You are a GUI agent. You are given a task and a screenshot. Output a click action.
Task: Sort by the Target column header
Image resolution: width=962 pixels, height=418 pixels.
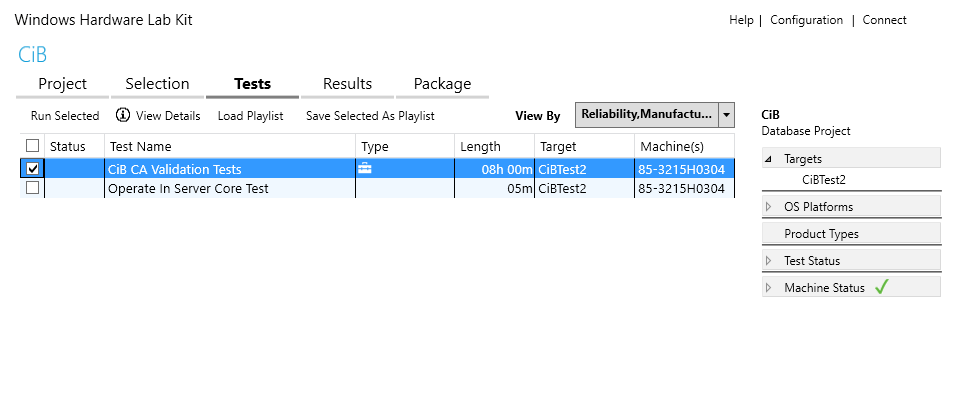(584, 146)
